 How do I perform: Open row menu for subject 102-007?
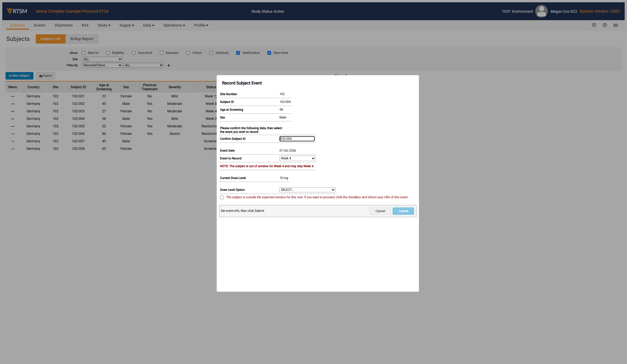click(x=13, y=141)
